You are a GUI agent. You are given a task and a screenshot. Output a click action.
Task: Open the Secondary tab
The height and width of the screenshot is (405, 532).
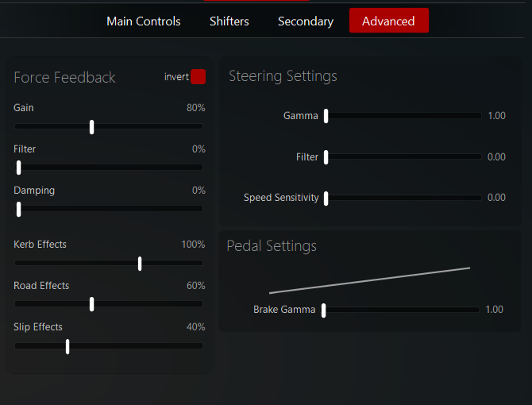(306, 21)
